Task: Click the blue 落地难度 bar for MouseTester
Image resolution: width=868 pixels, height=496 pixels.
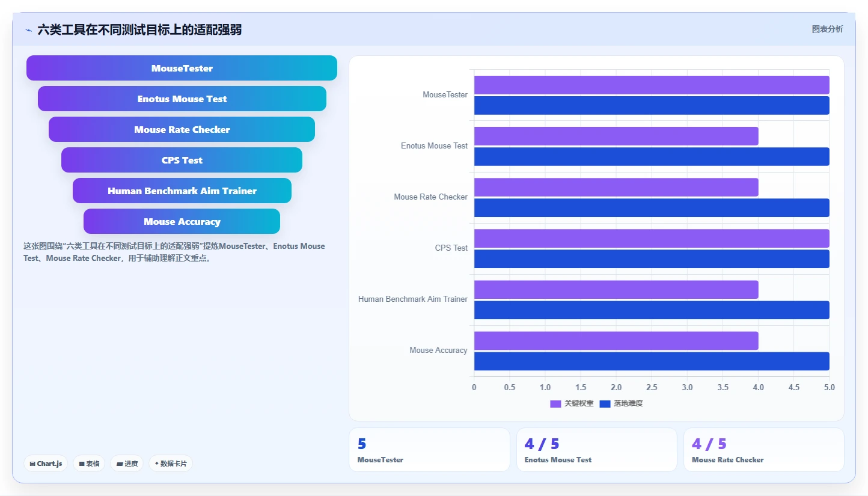Action: click(x=652, y=105)
